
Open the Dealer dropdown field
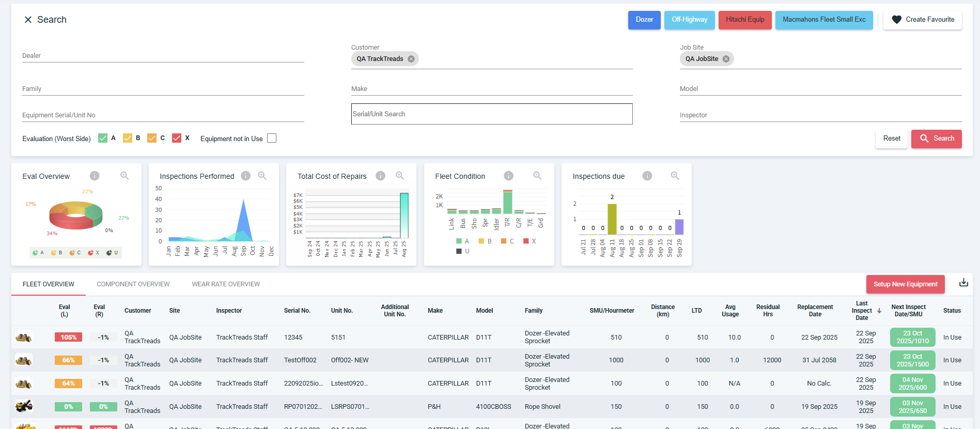163,56
